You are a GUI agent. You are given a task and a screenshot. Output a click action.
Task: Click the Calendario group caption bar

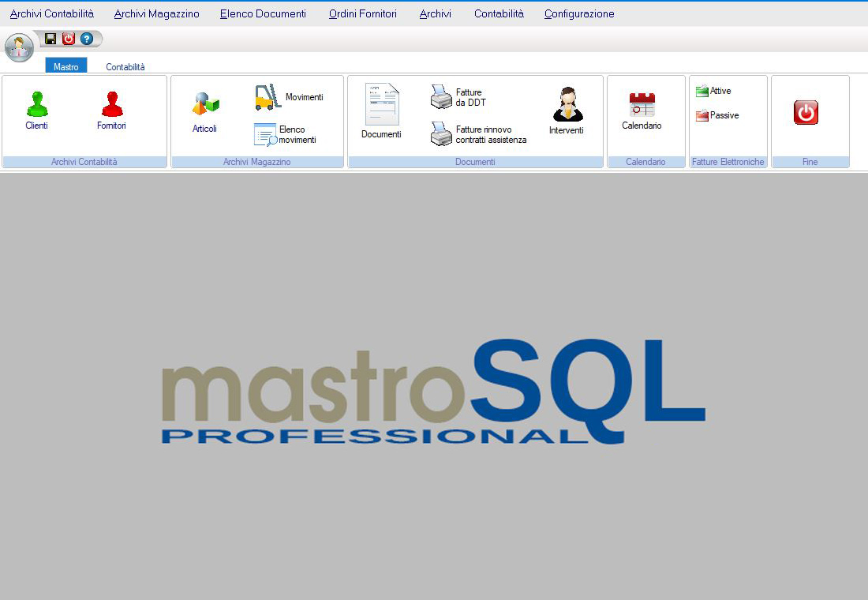(x=645, y=162)
